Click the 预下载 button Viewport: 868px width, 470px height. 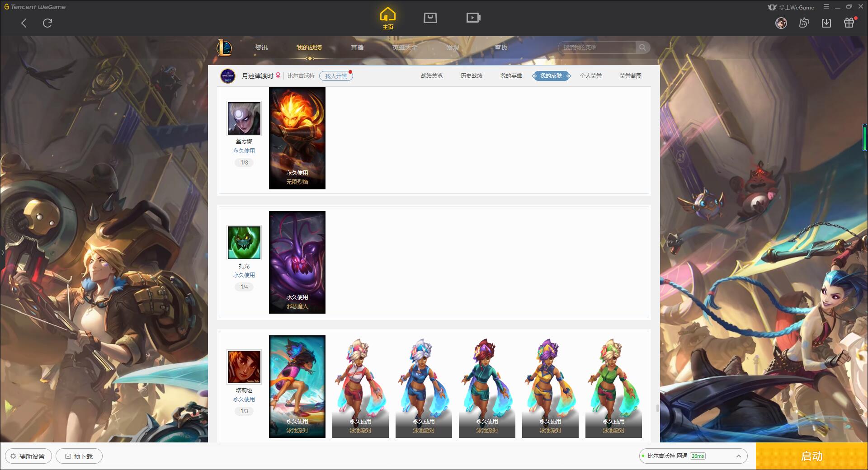point(79,456)
